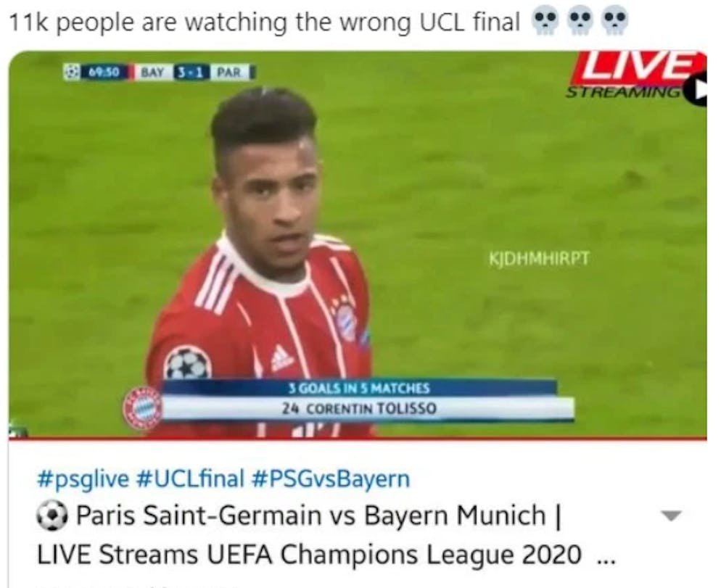Click the video thumbnail to play stream
721x588 pixels.
coord(358,244)
